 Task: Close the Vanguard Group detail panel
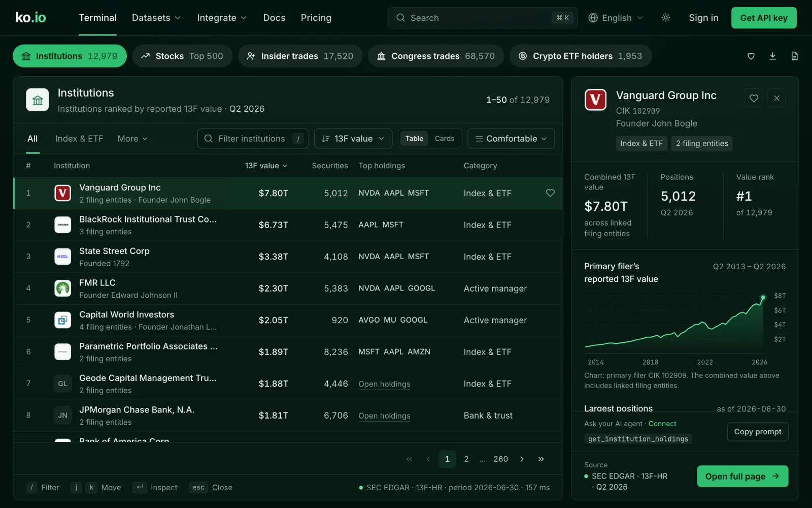(776, 98)
